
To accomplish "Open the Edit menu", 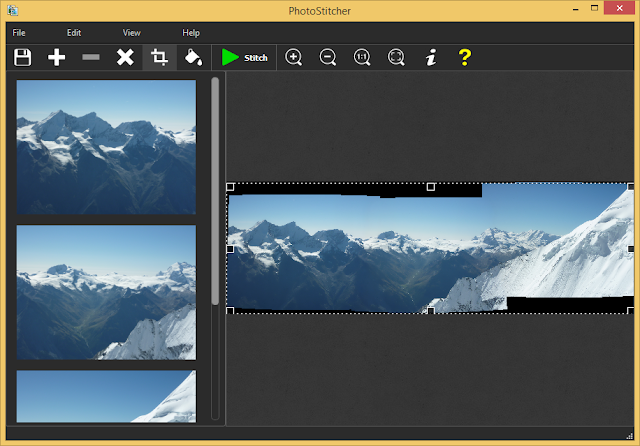I will click(74, 33).
